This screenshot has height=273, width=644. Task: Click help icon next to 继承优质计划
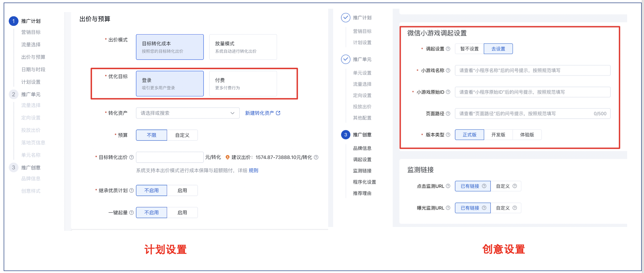point(131,190)
